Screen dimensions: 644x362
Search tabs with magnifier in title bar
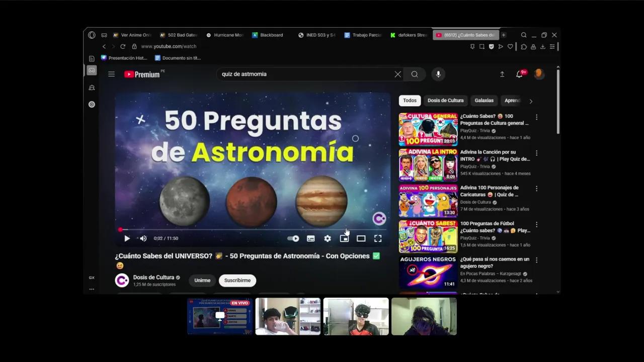(524, 35)
